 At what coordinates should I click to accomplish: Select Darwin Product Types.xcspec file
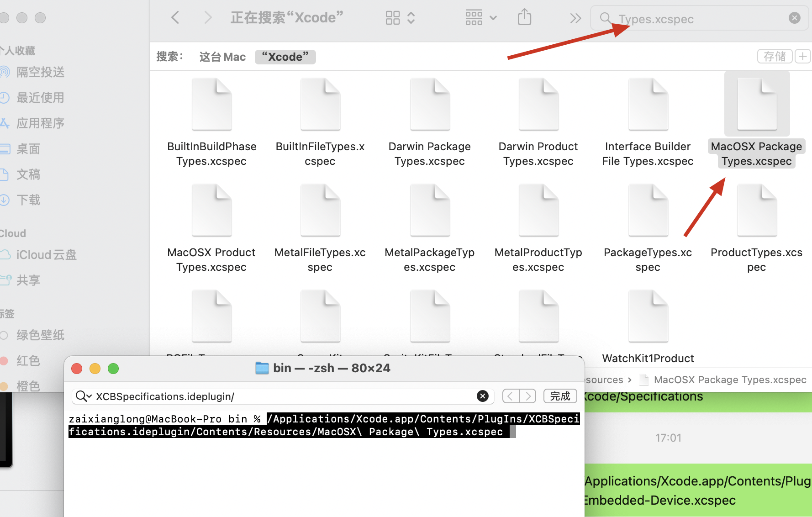pos(538,123)
